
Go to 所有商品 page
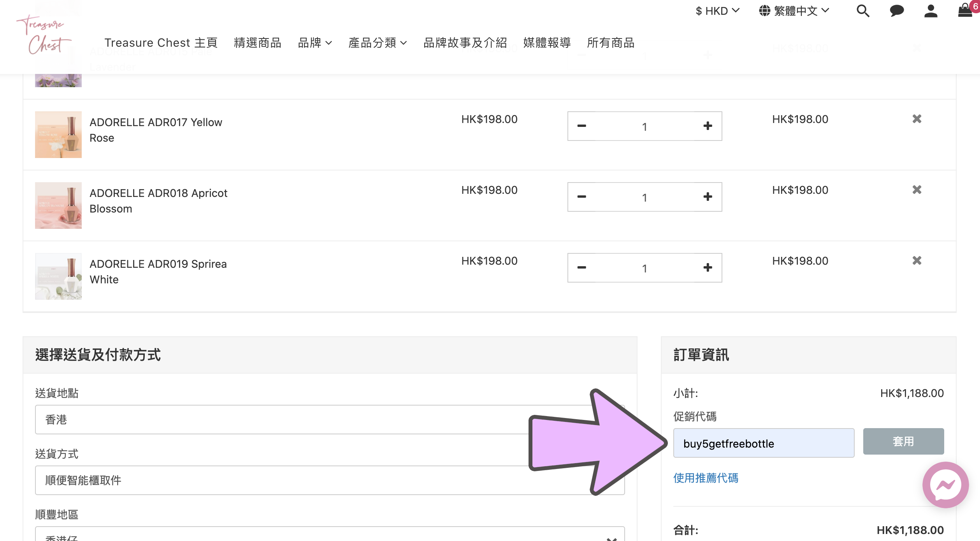(x=610, y=43)
